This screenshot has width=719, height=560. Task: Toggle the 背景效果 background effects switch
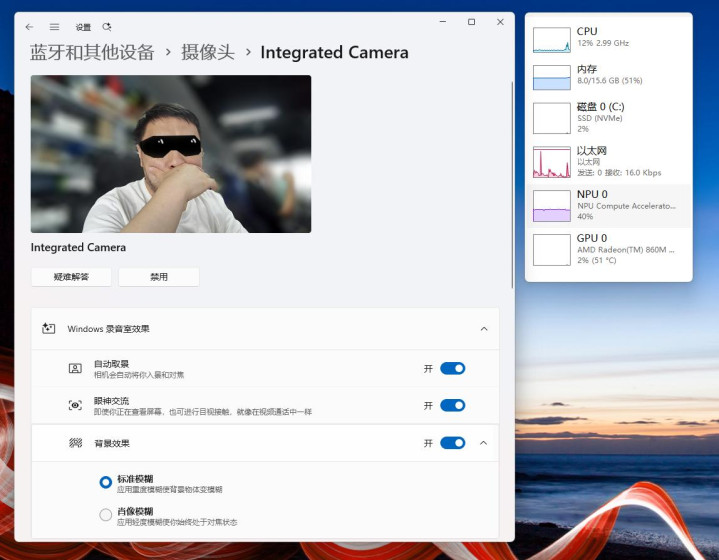pos(452,443)
